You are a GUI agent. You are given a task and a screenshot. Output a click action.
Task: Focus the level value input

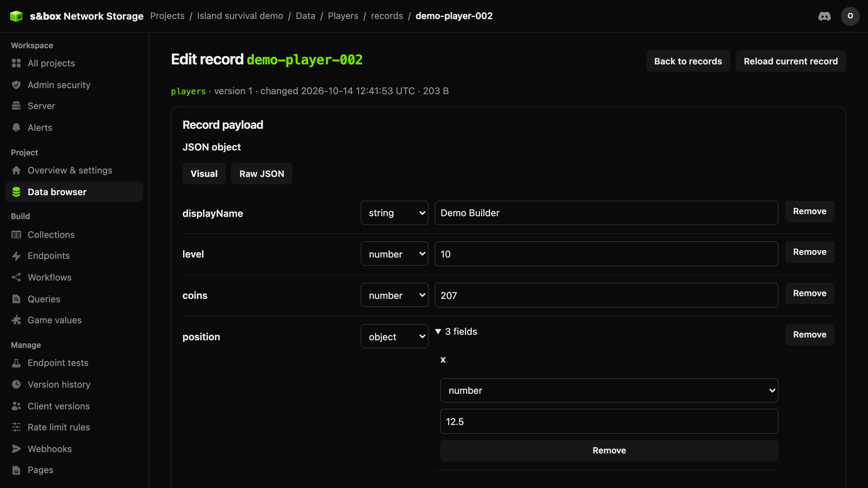(606, 254)
